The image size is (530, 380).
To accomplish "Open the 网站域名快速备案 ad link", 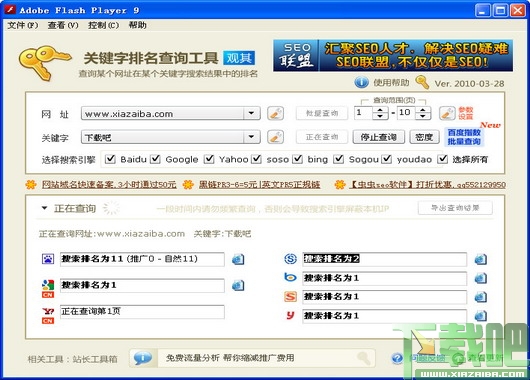I will coord(109,185).
